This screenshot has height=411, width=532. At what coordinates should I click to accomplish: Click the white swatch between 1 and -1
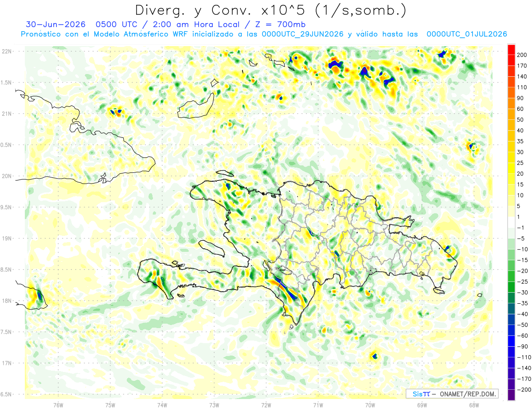tap(511, 222)
